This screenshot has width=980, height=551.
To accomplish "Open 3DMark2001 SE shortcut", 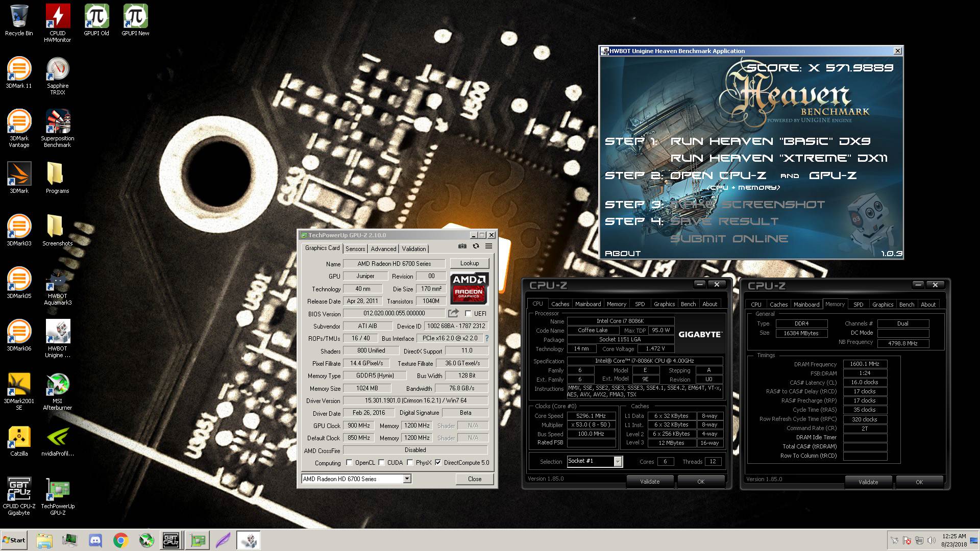I will (19, 391).
